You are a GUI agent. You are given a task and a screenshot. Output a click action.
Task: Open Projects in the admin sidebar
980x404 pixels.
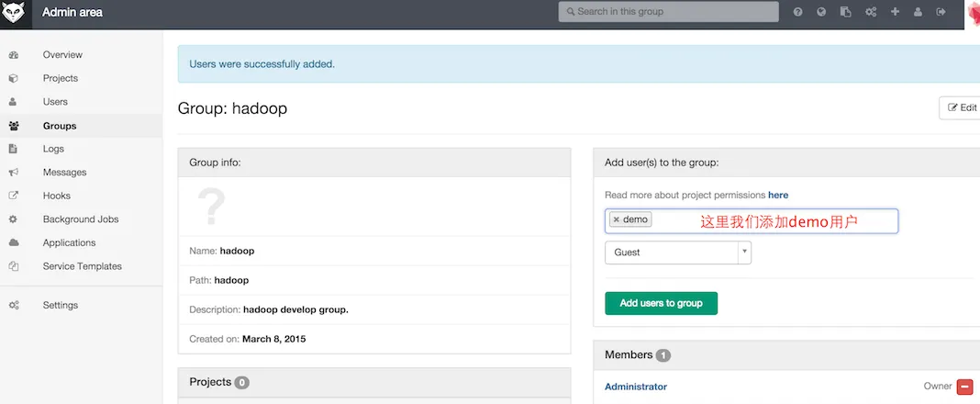coord(61,79)
